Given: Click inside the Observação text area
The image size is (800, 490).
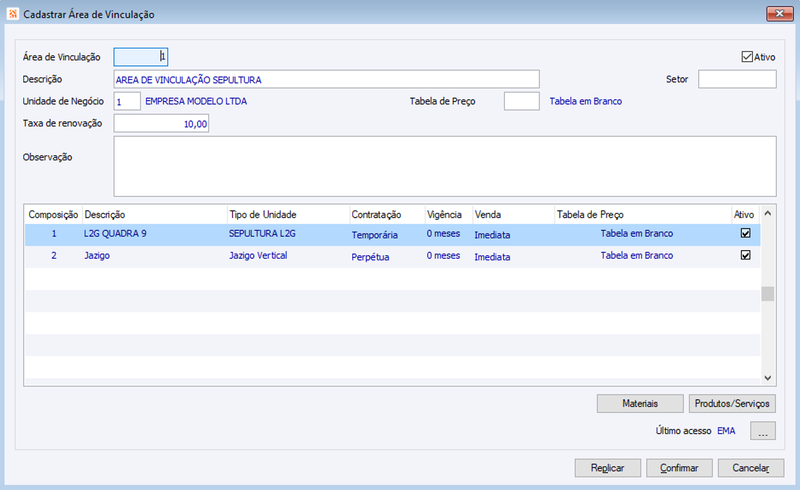Looking at the screenshot, I should click(x=445, y=166).
